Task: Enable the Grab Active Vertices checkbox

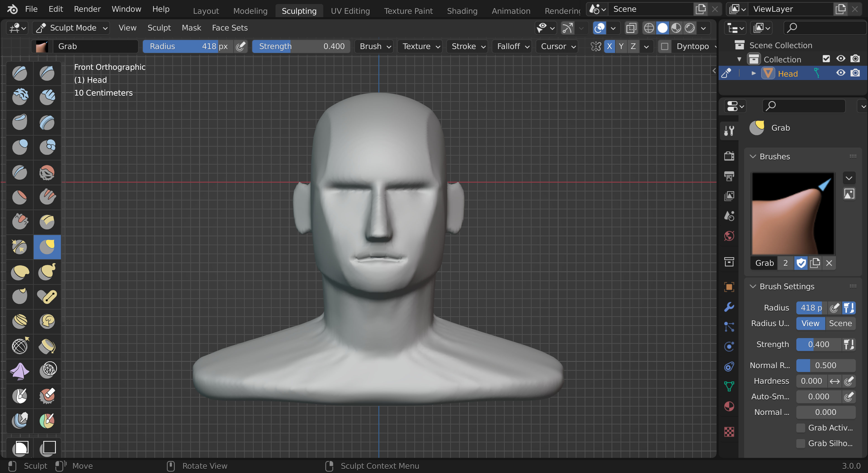Action: [x=800, y=428]
